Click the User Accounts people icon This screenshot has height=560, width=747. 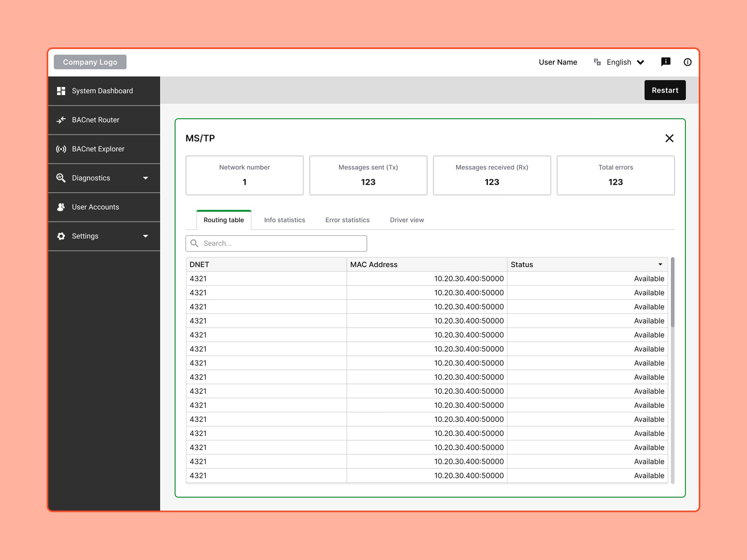pos(61,207)
